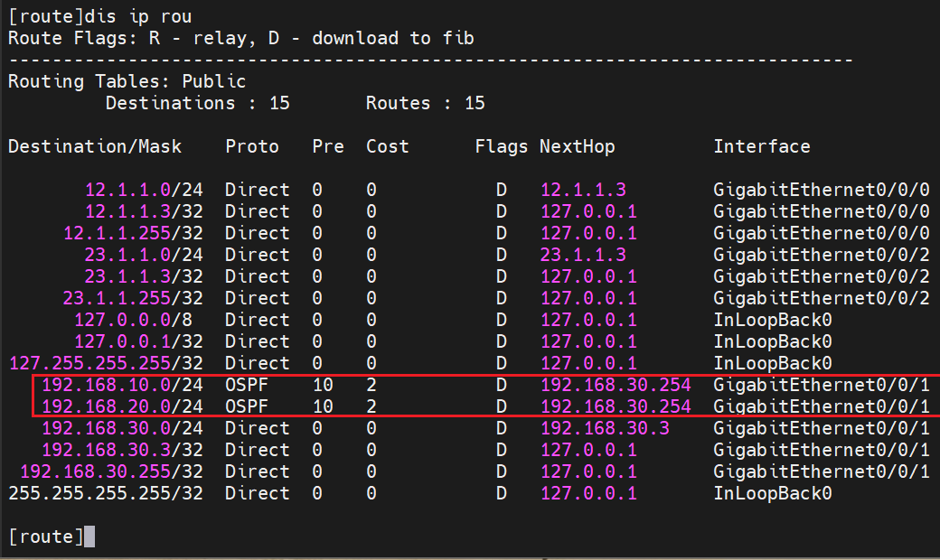Click the cursor at the bottom [route] prompt

[x=89, y=537]
